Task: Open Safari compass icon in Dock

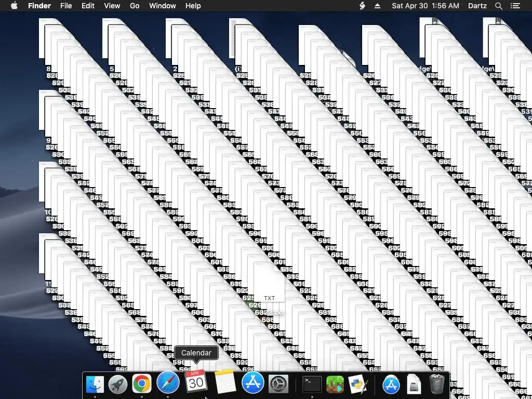Action: [x=168, y=383]
